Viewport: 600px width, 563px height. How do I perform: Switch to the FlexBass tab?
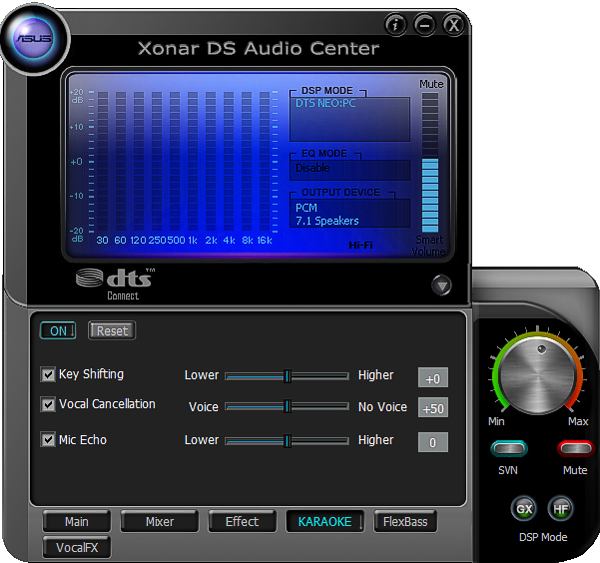[x=405, y=521]
